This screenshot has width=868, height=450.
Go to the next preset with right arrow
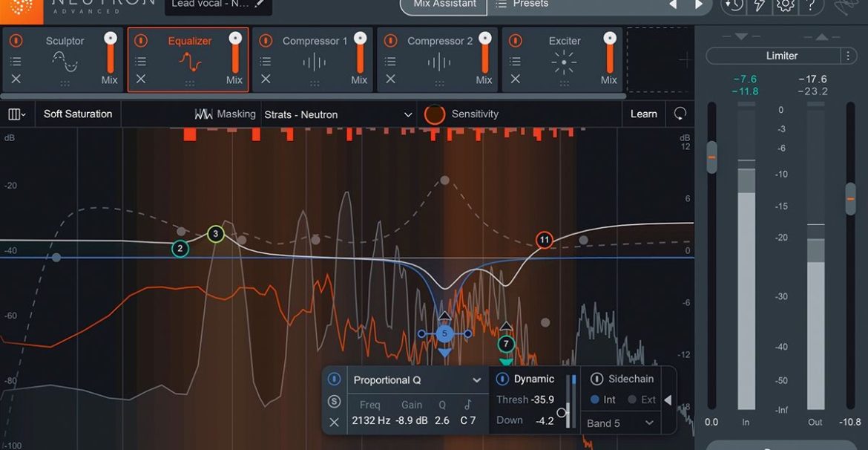699,4
